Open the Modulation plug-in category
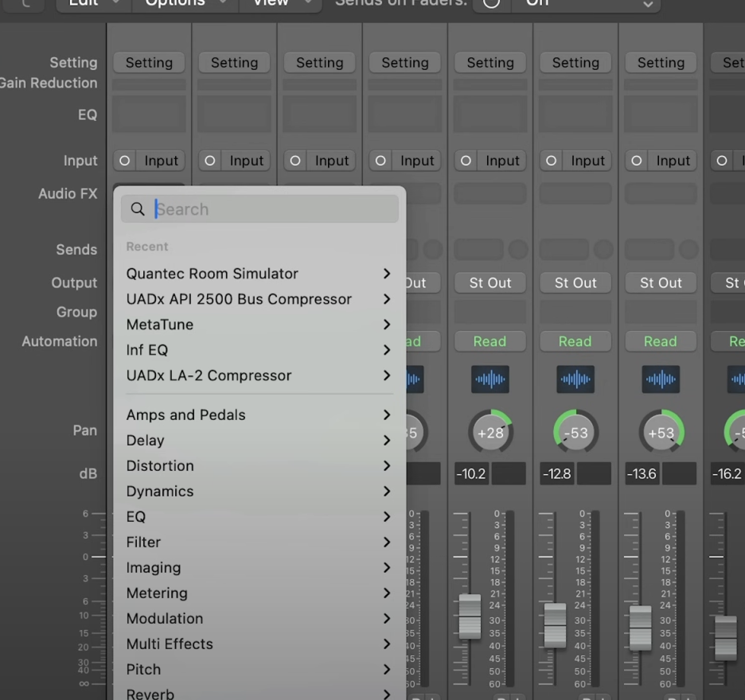The width and height of the screenshot is (745, 700). pos(259,618)
